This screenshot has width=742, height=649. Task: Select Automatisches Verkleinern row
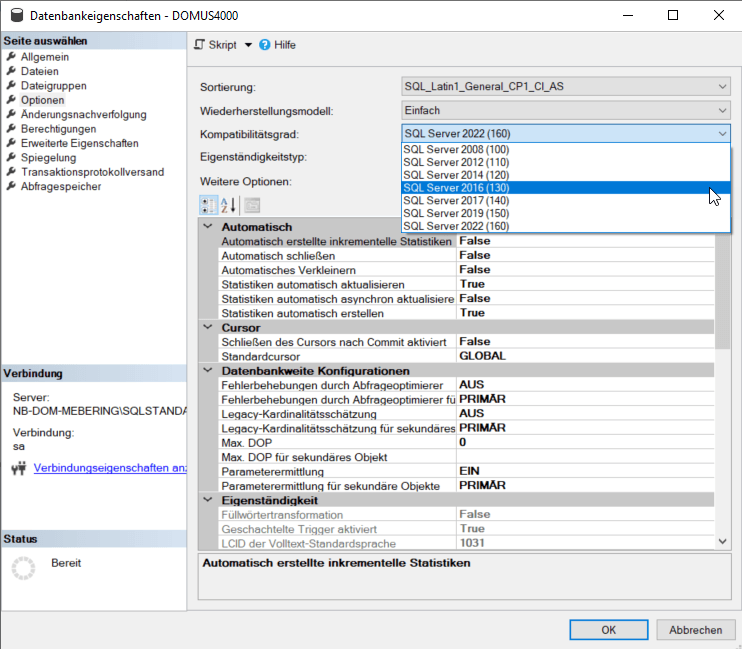click(x=467, y=270)
